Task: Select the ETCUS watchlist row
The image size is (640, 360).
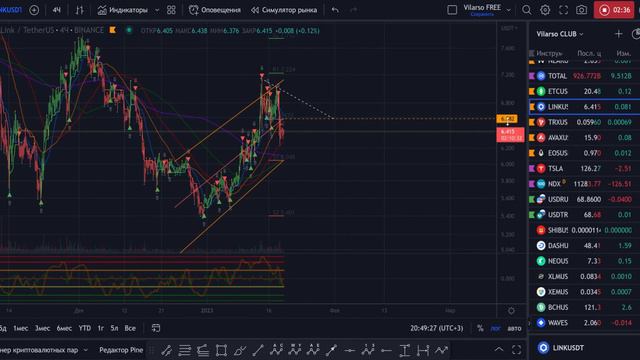Action: pos(584,91)
